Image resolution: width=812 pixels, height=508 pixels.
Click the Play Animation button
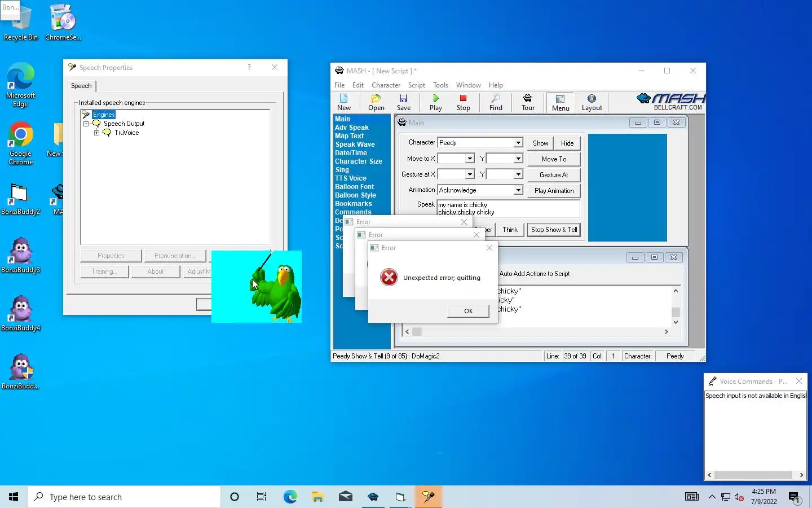click(x=554, y=191)
